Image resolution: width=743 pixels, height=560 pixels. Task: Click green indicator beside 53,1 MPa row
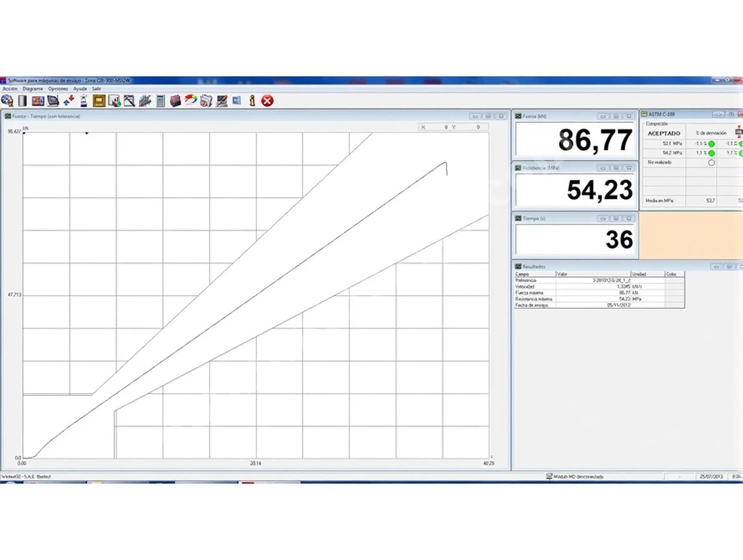[x=711, y=144]
